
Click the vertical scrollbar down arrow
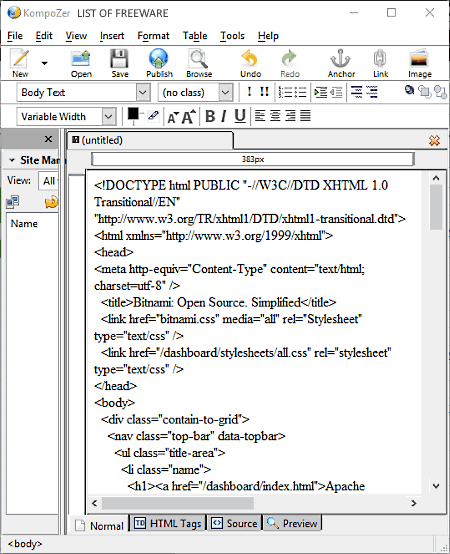click(436, 486)
